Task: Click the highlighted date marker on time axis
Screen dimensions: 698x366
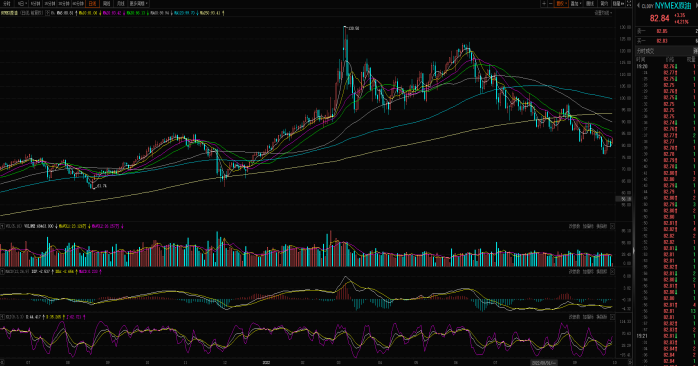Action: tap(544, 363)
